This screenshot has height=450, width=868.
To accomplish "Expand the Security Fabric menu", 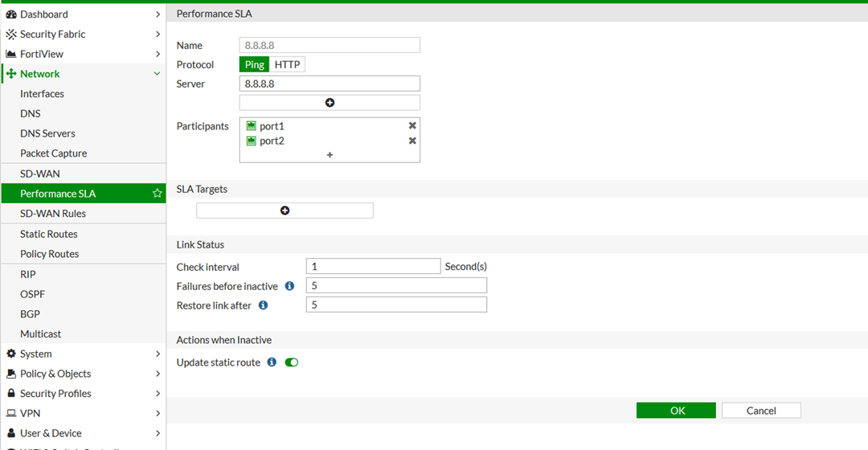I will click(158, 35).
